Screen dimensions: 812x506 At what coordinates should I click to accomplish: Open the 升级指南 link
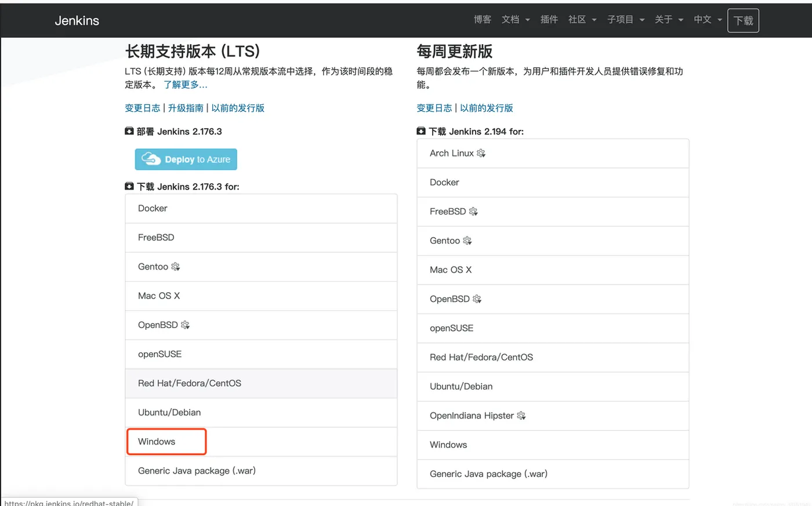[x=186, y=108]
